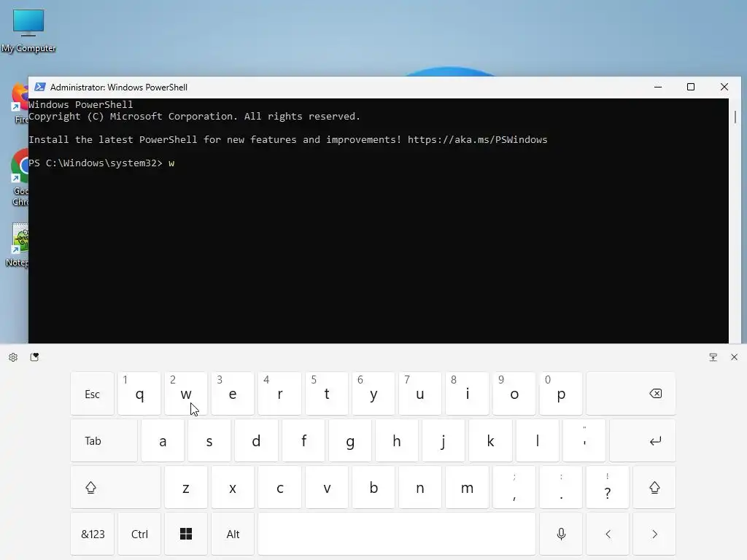Viewport: 747px width, 560px height.
Task: Tap the r key
Action: tap(279, 394)
